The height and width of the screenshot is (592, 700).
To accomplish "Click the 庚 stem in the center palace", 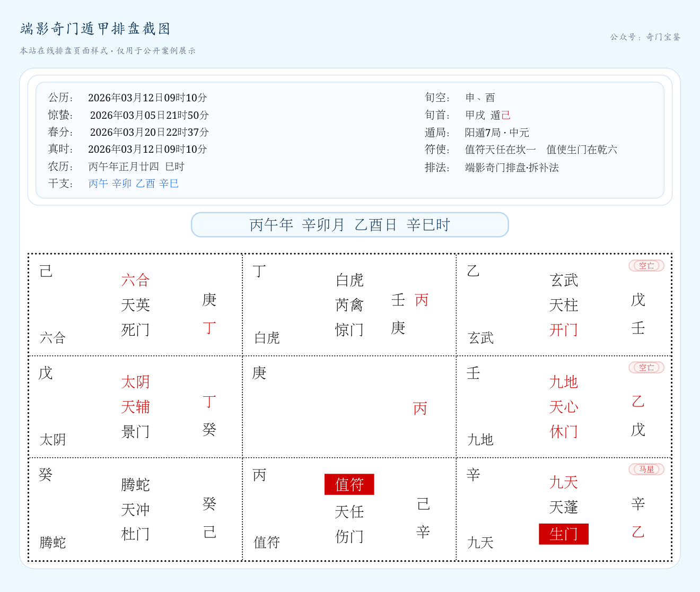I will coord(259,373).
